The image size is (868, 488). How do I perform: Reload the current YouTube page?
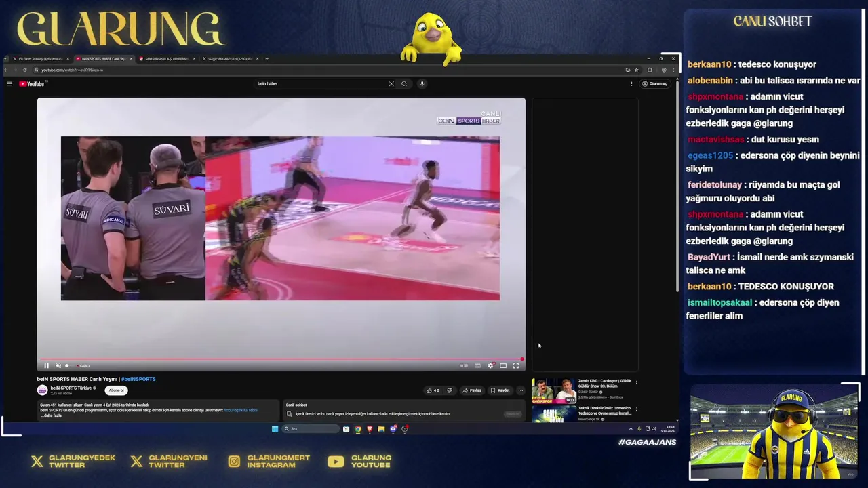coord(25,70)
